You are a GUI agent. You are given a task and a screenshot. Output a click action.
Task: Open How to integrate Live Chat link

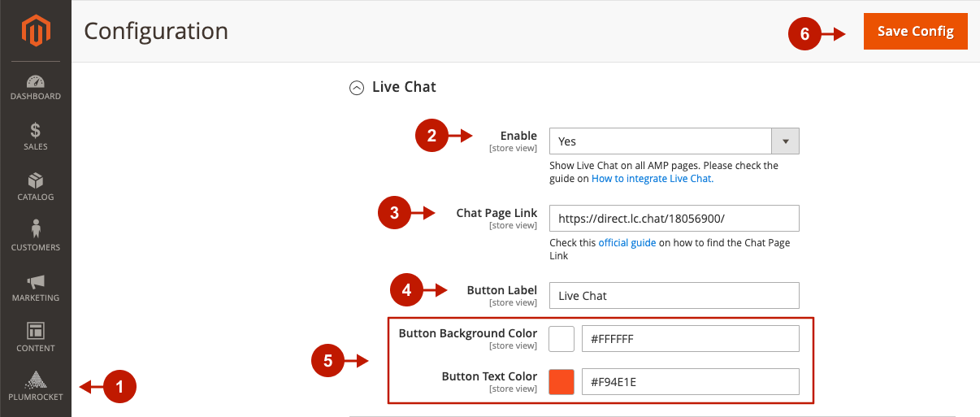pos(652,178)
